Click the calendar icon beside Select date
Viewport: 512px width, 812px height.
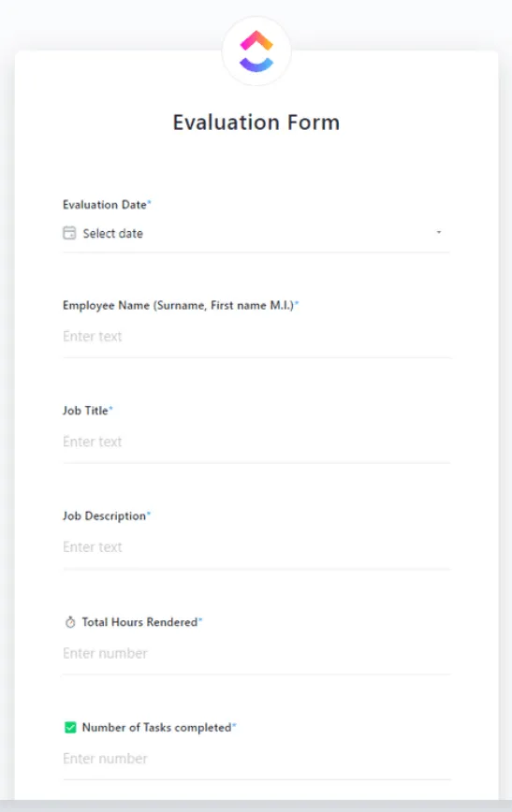point(69,233)
